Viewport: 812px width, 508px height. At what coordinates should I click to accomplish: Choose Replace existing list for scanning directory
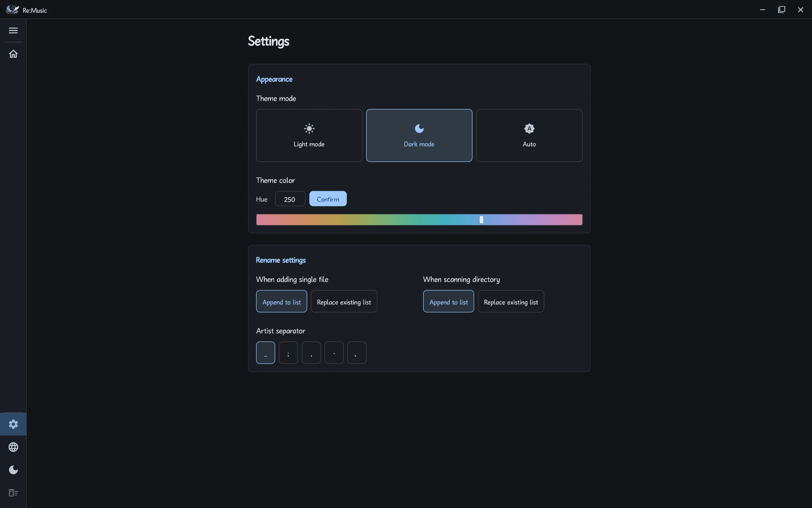click(511, 301)
